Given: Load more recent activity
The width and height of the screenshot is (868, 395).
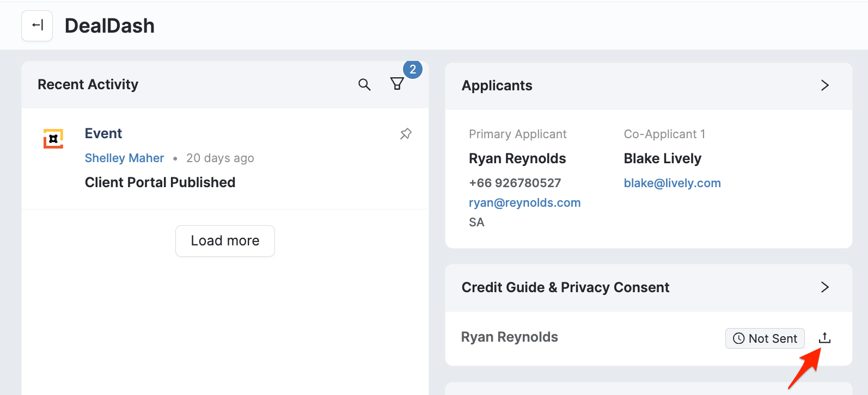Looking at the screenshot, I should coord(225,240).
